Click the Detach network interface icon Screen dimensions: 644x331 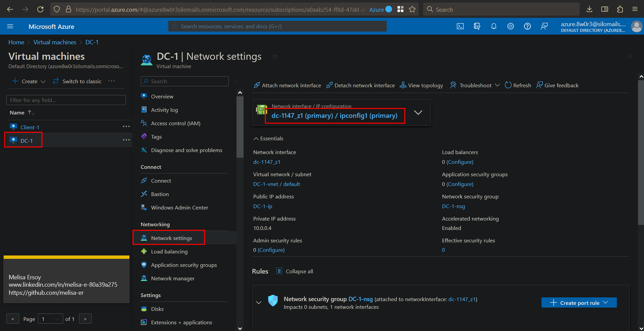[329, 85]
